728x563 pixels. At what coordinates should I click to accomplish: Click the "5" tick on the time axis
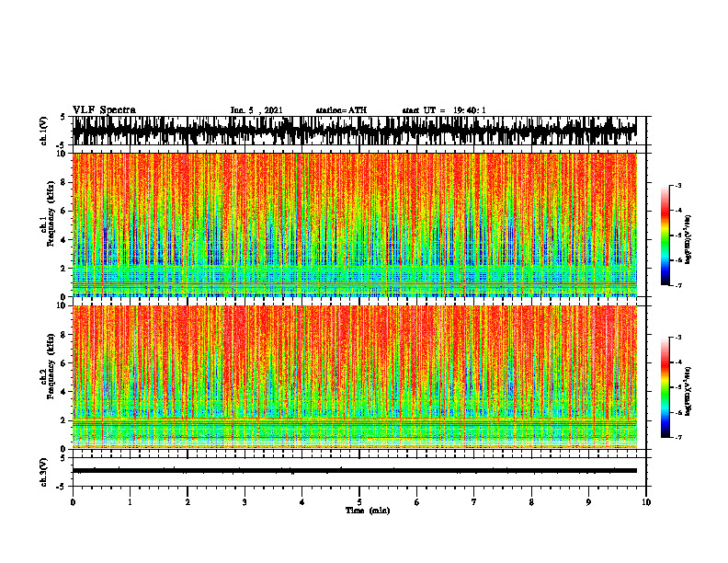coord(359,502)
